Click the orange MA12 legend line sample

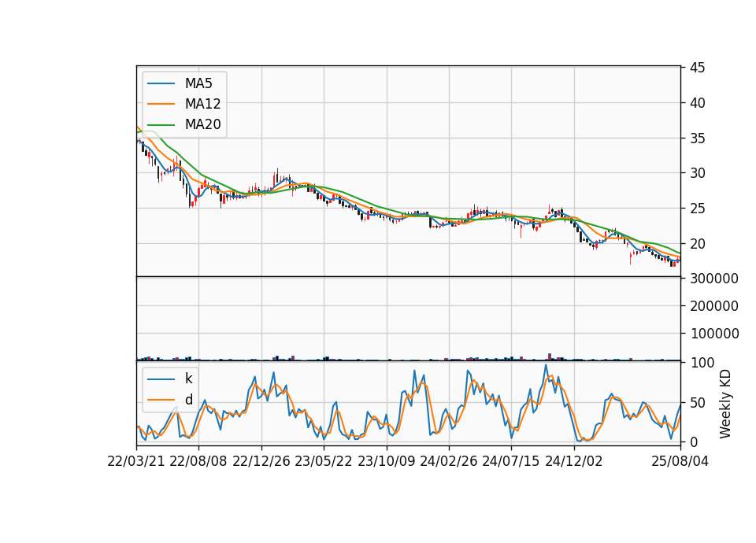[x=161, y=104]
